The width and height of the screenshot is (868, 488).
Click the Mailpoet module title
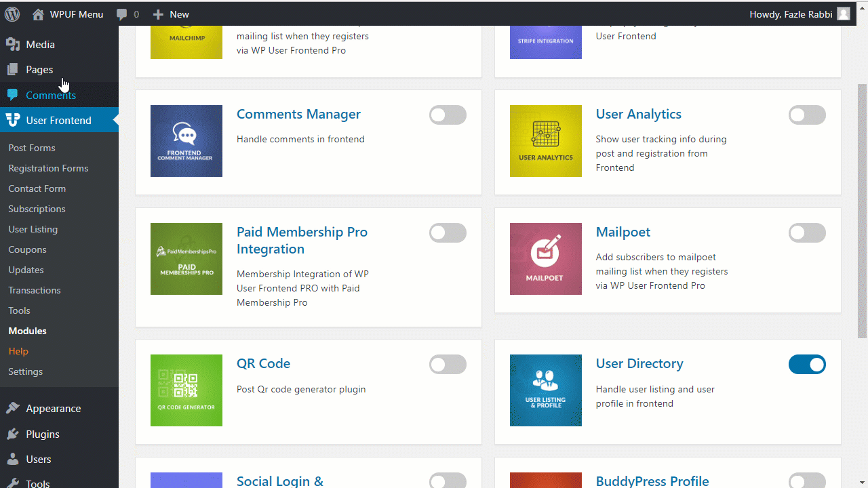[x=623, y=232]
